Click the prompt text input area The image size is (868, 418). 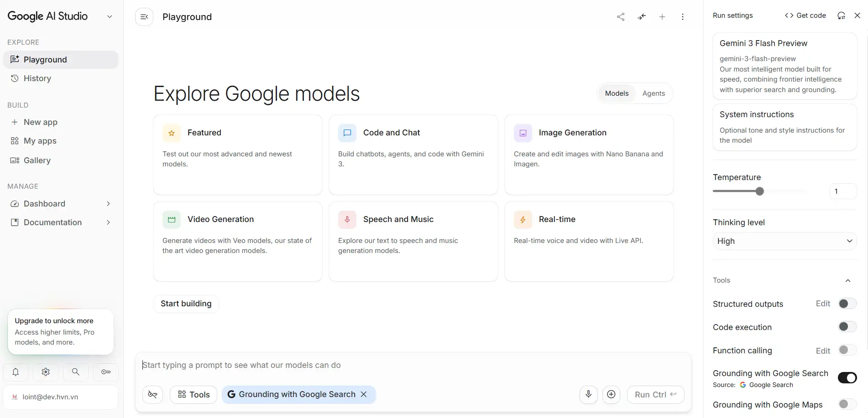click(x=413, y=365)
